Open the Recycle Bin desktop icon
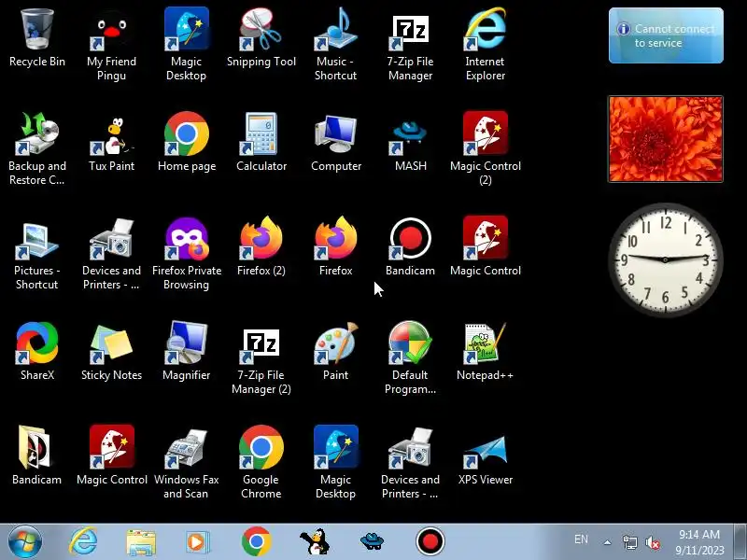 37,37
